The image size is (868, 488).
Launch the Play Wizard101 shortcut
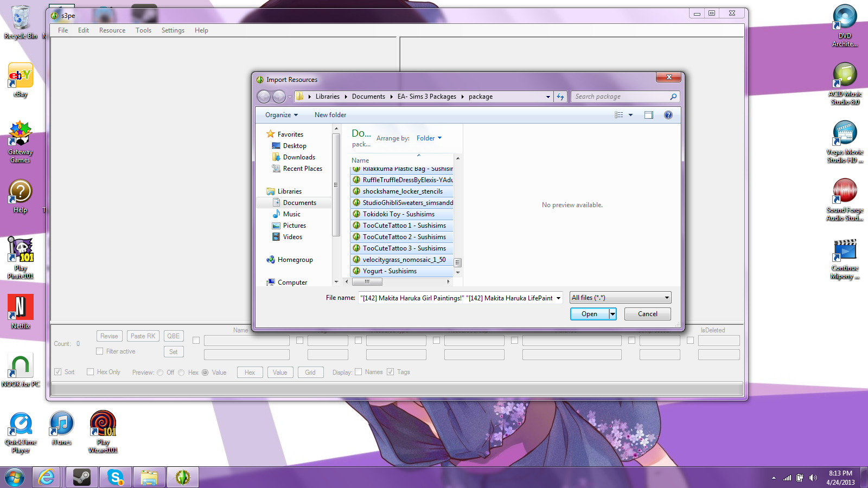[103, 432]
